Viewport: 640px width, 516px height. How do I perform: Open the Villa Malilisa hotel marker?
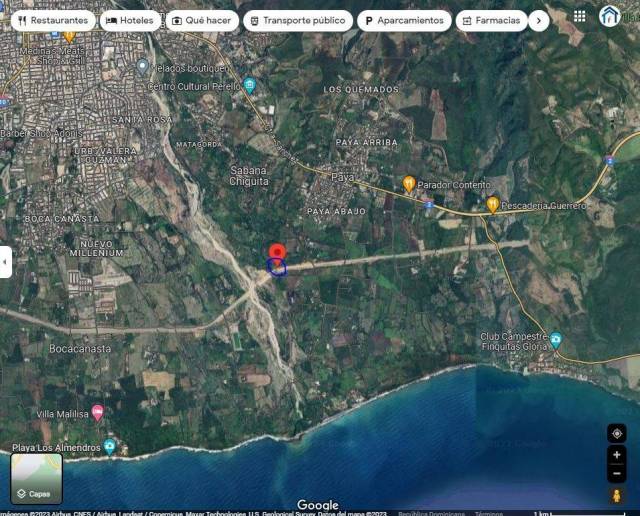[x=97, y=413]
